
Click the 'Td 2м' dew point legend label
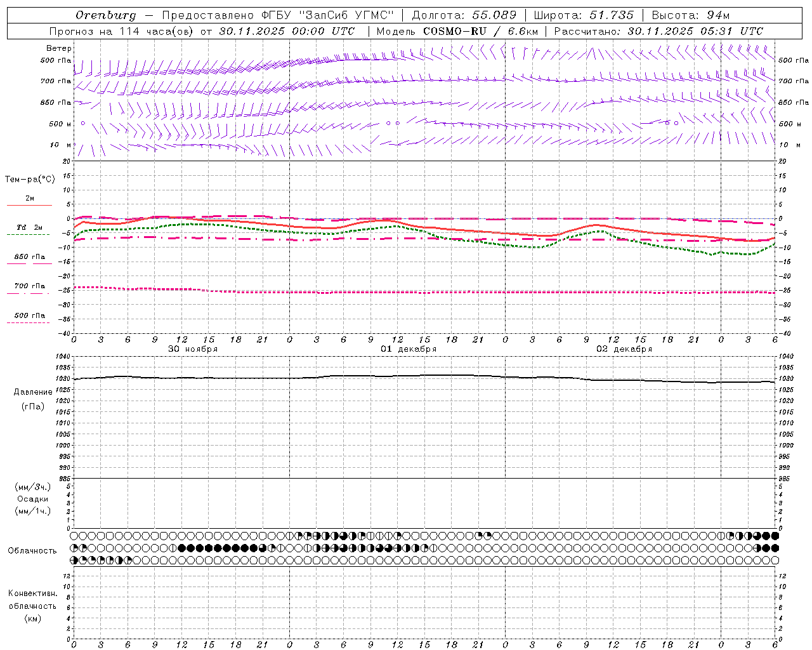[30, 227]
